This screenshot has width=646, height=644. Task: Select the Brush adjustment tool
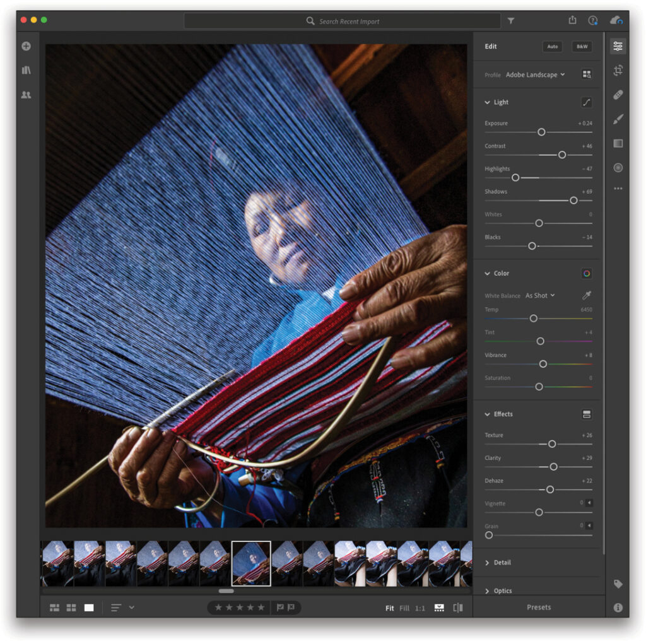pos(618,119)
